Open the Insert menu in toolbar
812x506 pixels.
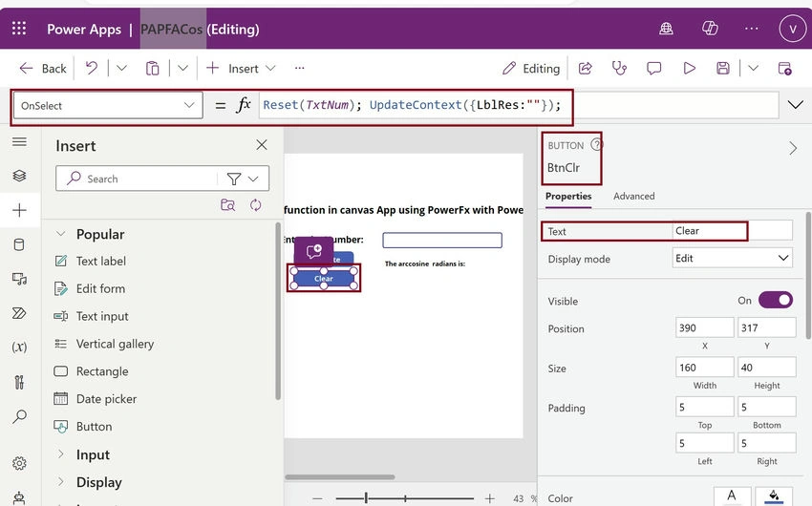[241, 69]
